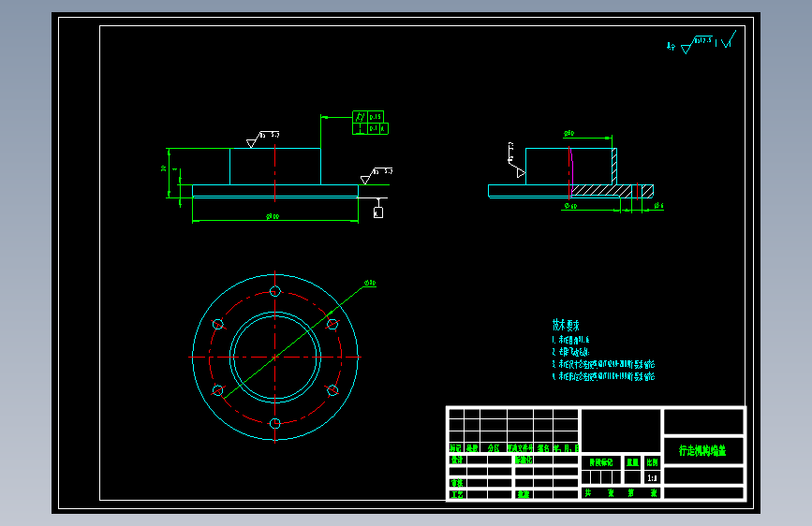Click the 30 height dimension left of front view
The image size is (812, 526).
pyautogui.click(x=165, y=168)
